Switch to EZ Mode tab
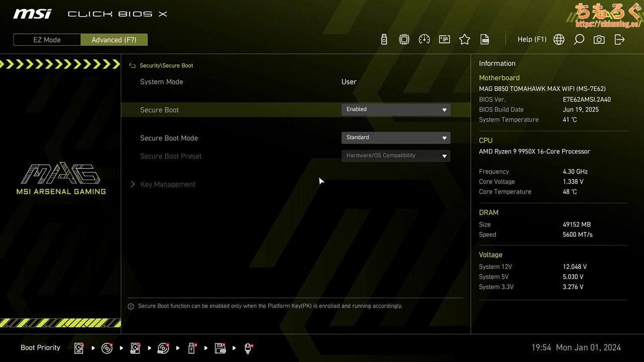The height and width of the screenshot is (362, 644). click(47, 40)
